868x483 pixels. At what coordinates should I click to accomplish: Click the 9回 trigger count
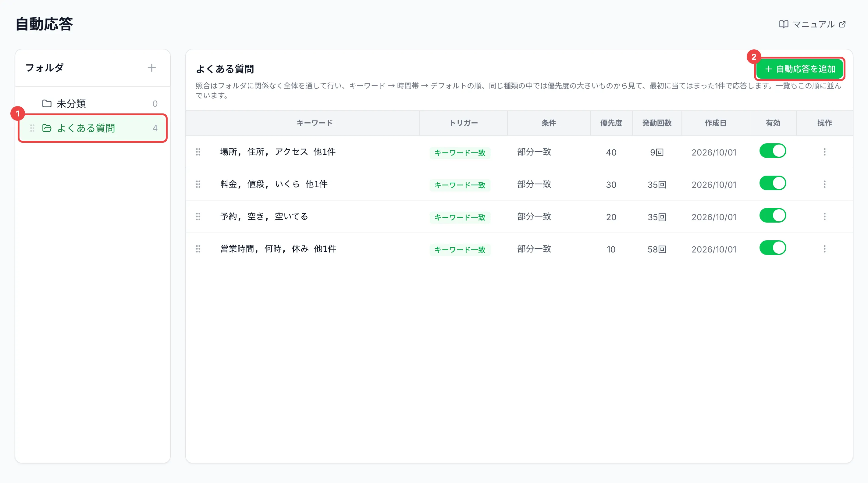[657, 152]
